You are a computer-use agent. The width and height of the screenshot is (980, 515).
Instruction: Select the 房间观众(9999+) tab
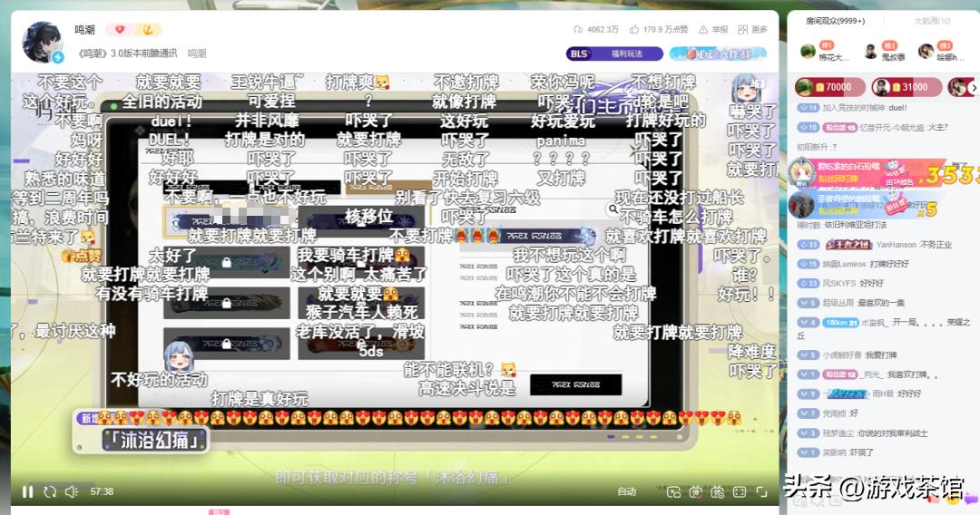click(x=835, y=21)
